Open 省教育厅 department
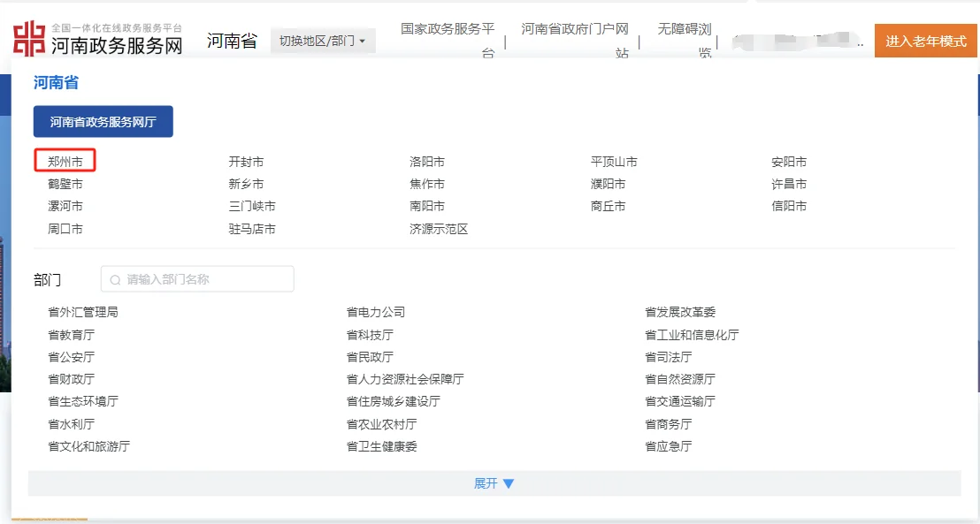This screenshot has height=524, width=980. tap(72, 336)
